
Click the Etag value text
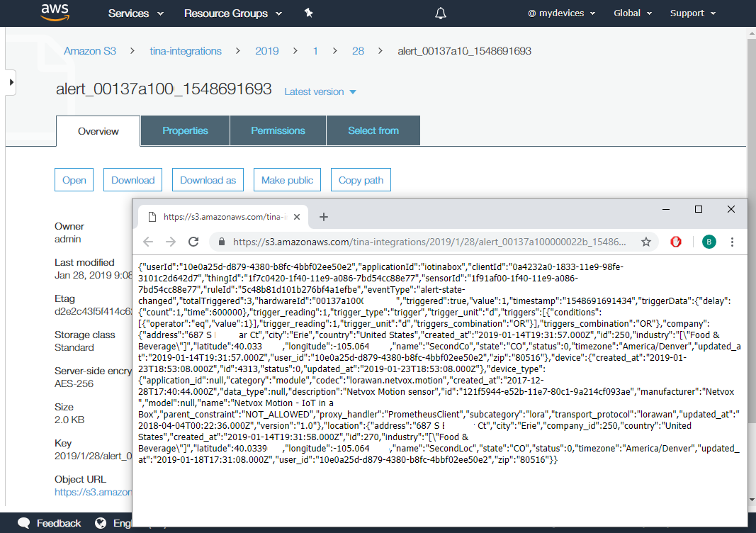pos(93,311)
